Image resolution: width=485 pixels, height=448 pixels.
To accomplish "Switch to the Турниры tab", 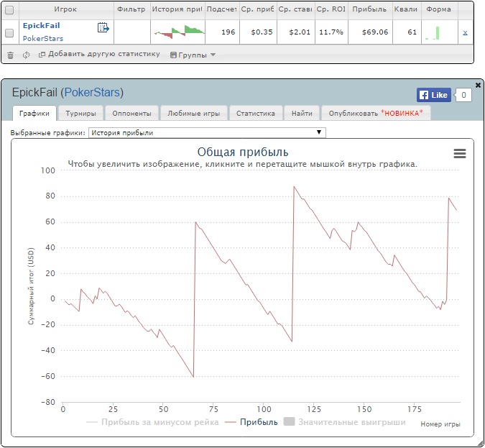I will coord(80,114).
